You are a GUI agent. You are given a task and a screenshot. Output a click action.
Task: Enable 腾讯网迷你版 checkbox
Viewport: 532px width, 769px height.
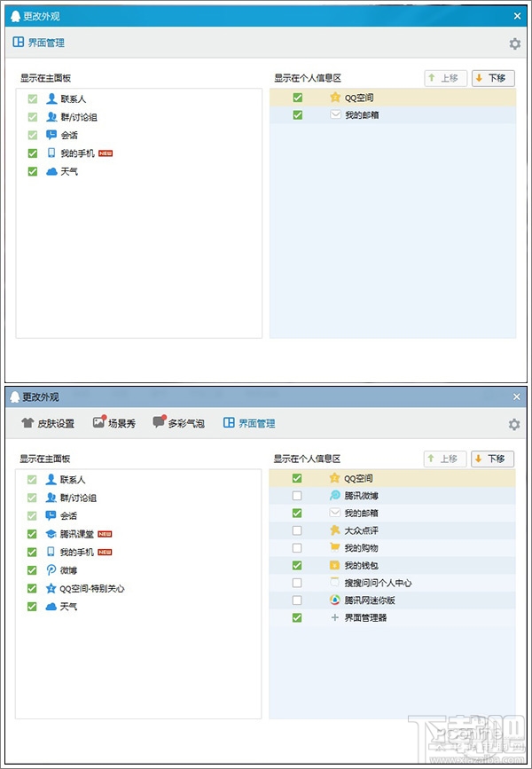coord(297,600)
